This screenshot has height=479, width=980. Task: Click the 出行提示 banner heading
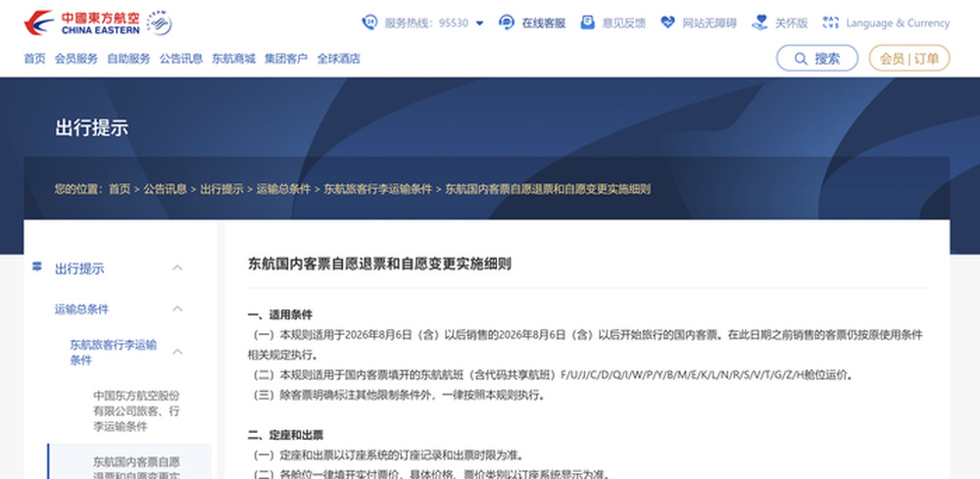[92, 127]
